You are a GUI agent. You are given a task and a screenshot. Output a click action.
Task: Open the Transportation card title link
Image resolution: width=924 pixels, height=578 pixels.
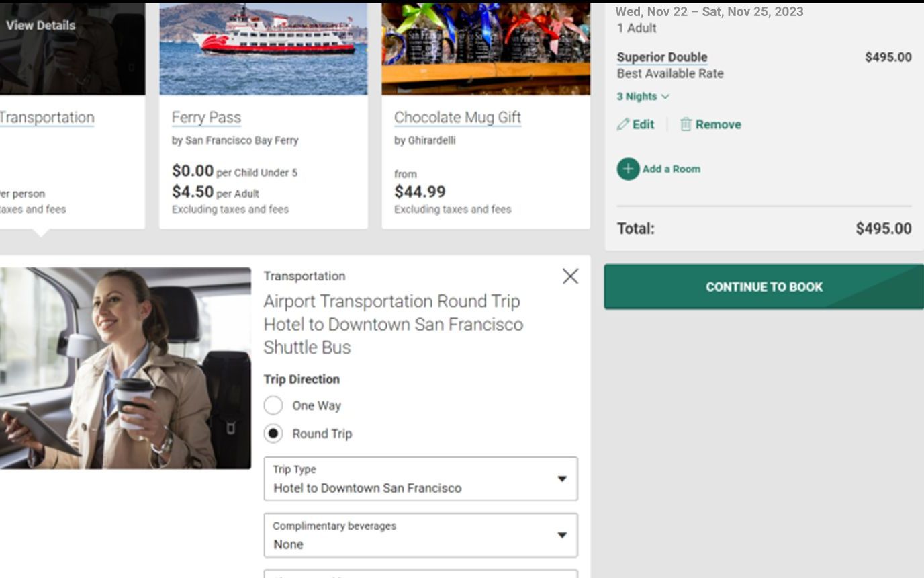tap(46, 118)
